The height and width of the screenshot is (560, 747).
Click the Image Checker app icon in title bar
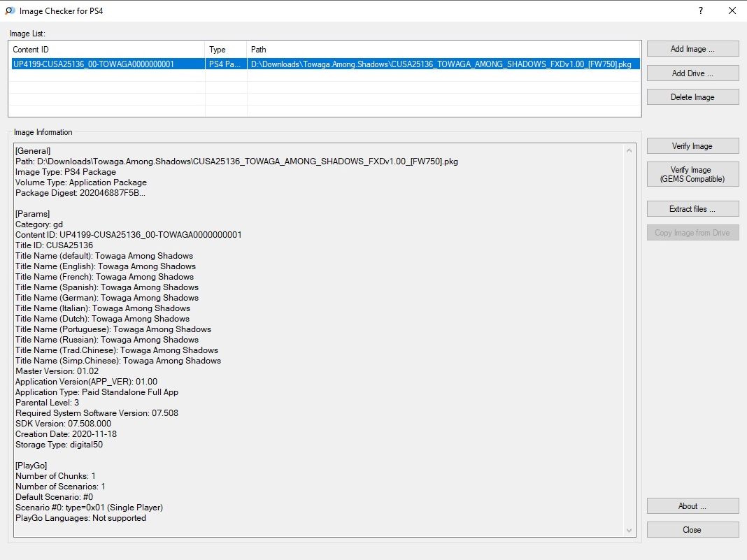[x=9, y=11]
